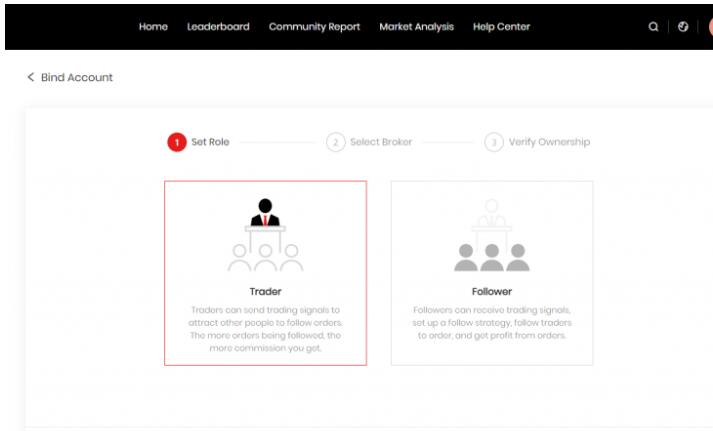The width and height of the screenshot is (713, 431).
Task: Click the Bind Account back link
Action: 76,77
